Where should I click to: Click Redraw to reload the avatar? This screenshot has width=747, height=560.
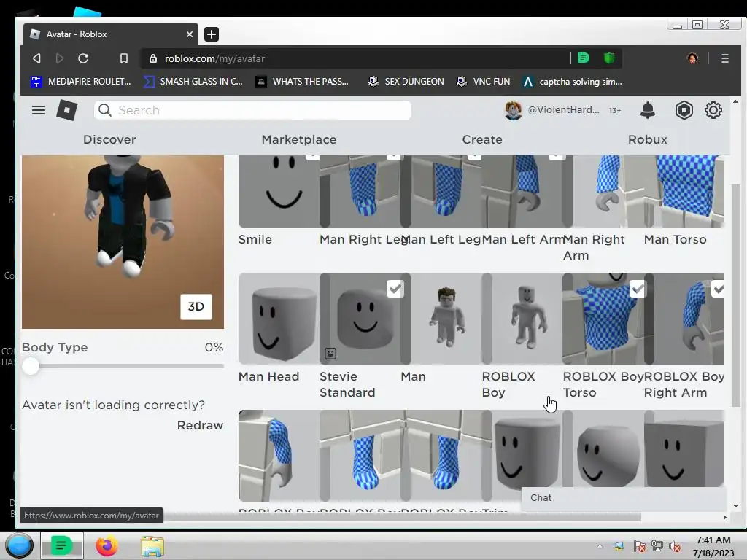pos(200,425)
